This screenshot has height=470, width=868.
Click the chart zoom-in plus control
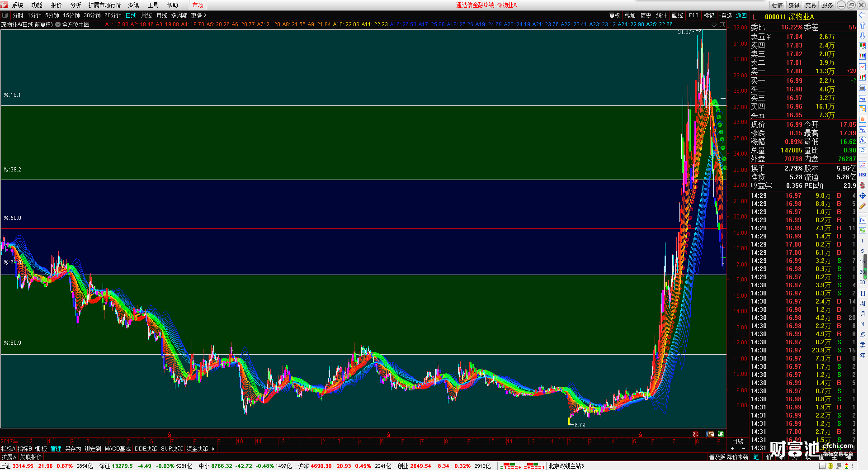733,449
